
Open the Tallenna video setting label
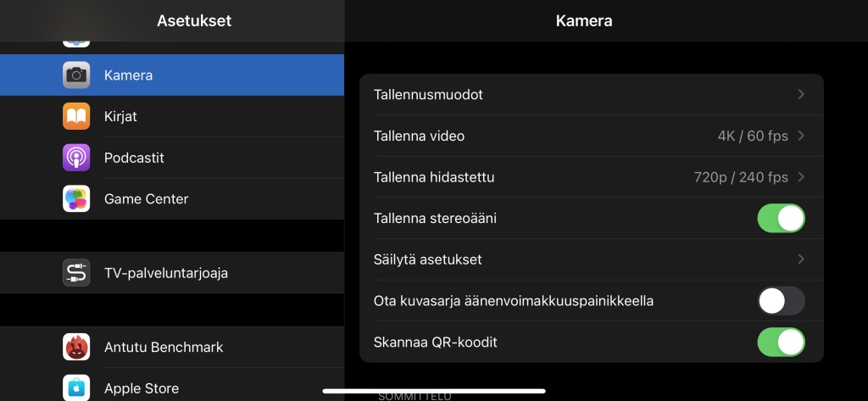tap(419, 136)
